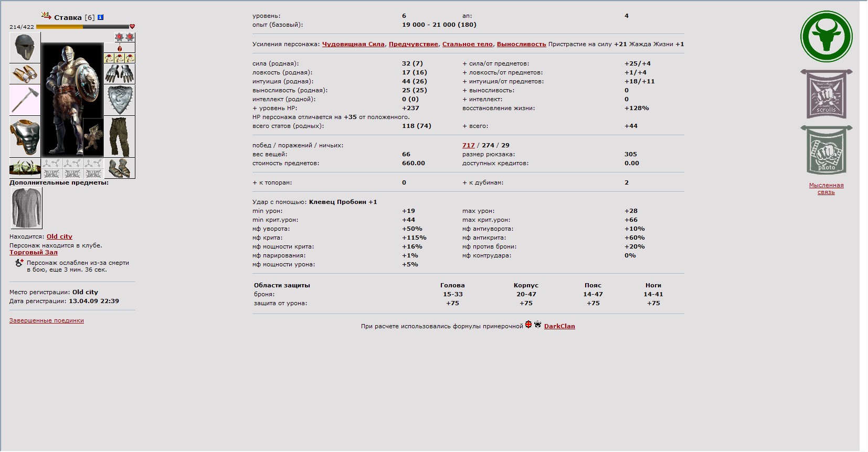Click the green trousers item slot
Screen dimensions: 868x452
click(120, 137)
